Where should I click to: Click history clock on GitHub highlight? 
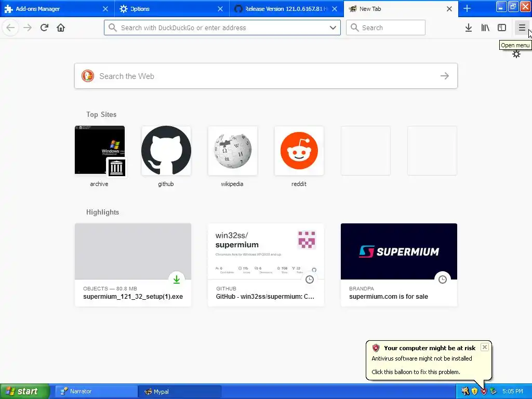click(310, 280)
